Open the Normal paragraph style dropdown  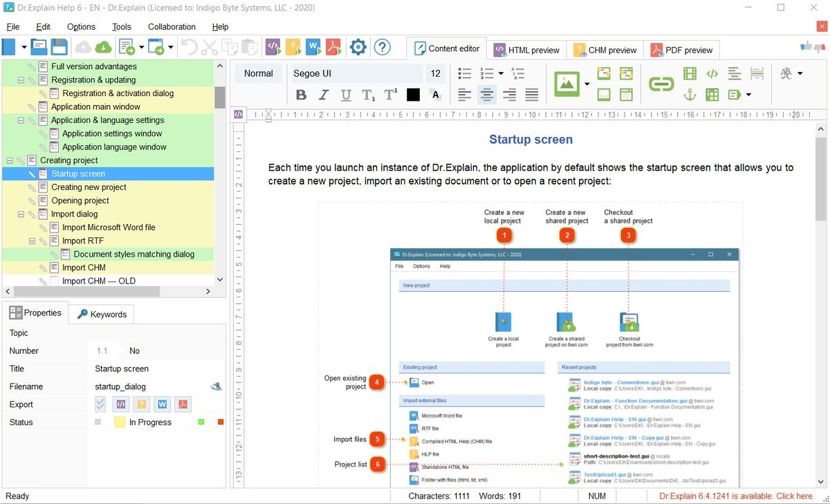coord(259,73)
